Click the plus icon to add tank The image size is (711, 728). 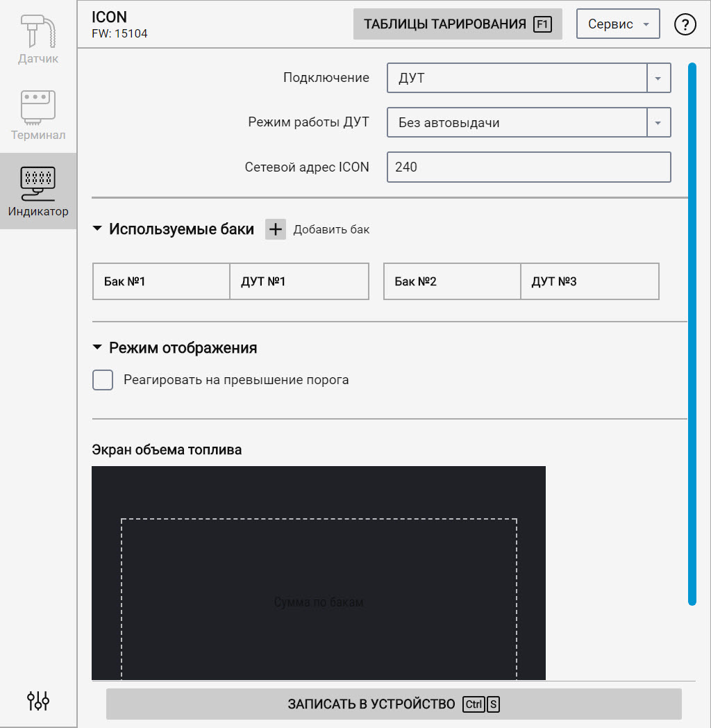pos(276,229)
